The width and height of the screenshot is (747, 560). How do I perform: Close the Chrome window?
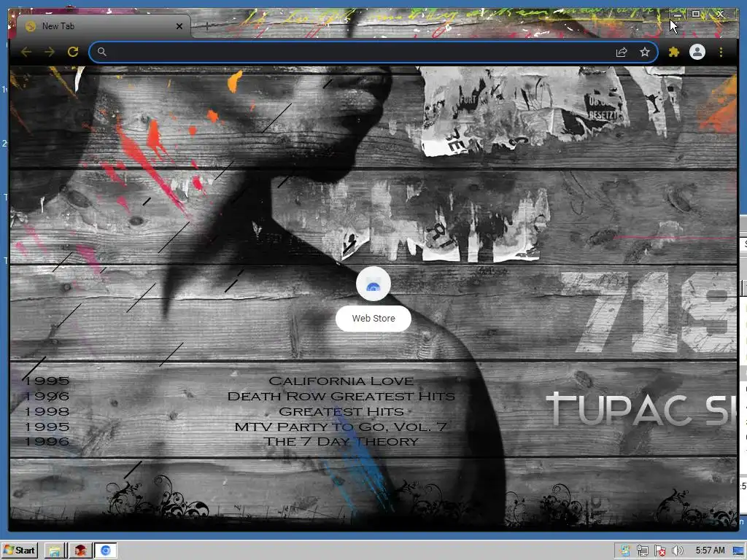point(720,15)
